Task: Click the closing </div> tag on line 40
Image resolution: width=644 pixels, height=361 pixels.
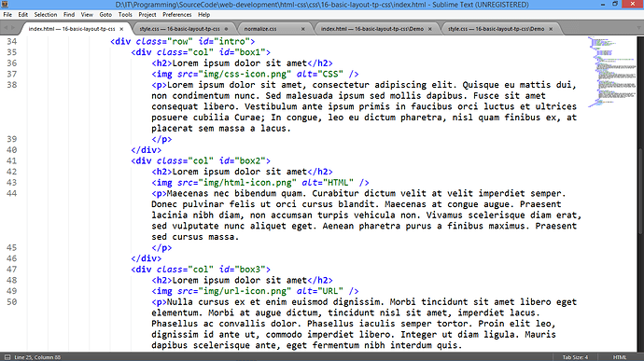Action: tap(147, 150)
